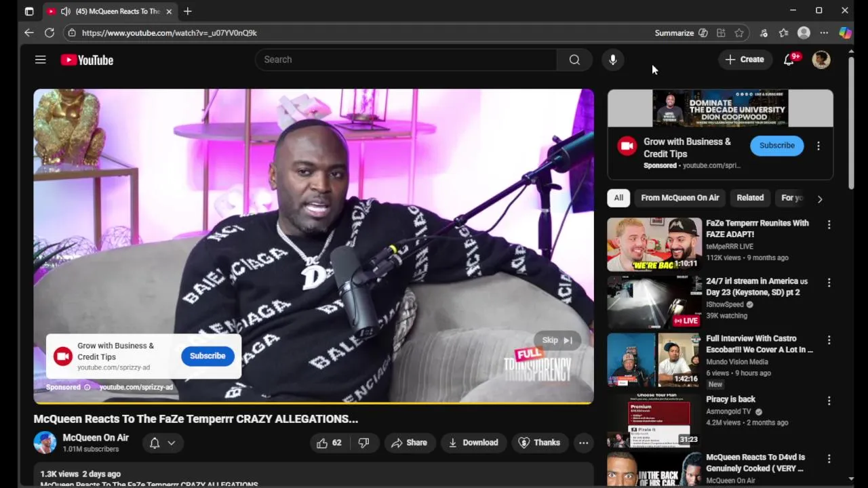868x488 pixels.
Task: Close the McQueen Reacts tab
Action: [x=169, y=12]
